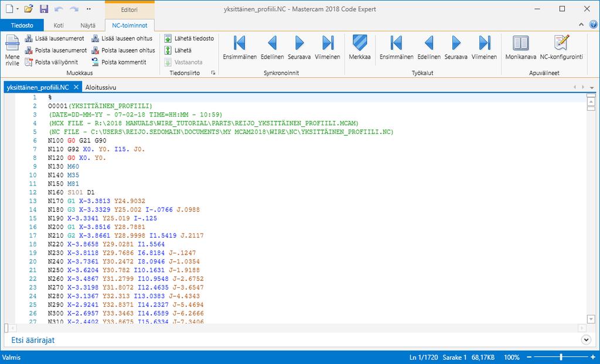This screenshot has height=364, width=600.
Task: Click the S101 D1 line N160
Action: point(71,193)
